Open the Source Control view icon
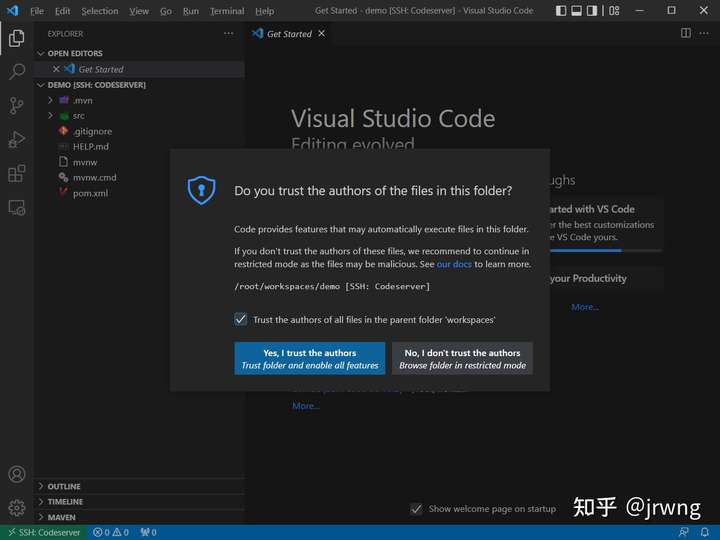Screen dimensions: 720x540 pos(17,106)
